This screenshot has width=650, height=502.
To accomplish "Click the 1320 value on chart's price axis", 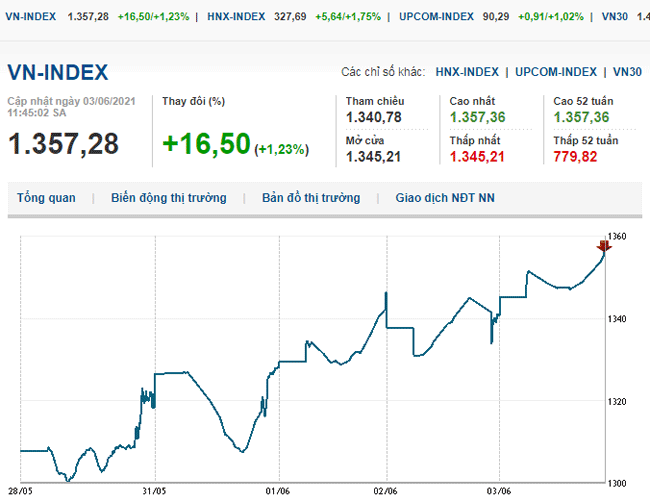I will [617, 401].
